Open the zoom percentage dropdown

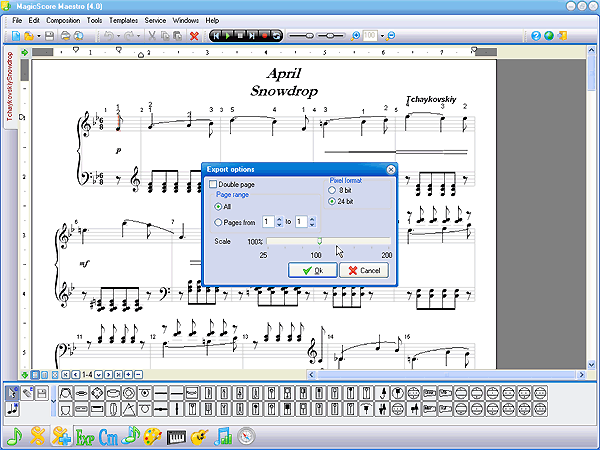(382, 36)
